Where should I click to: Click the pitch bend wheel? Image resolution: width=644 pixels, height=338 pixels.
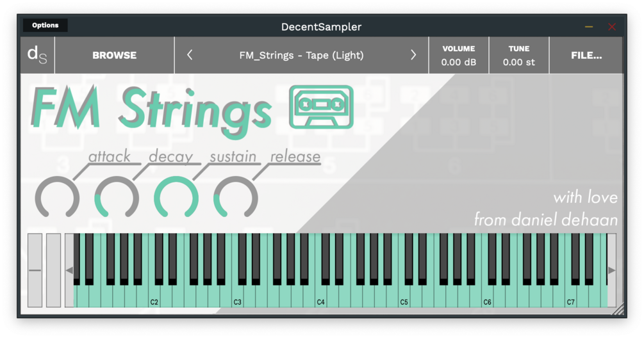click(x=35, y=270)
